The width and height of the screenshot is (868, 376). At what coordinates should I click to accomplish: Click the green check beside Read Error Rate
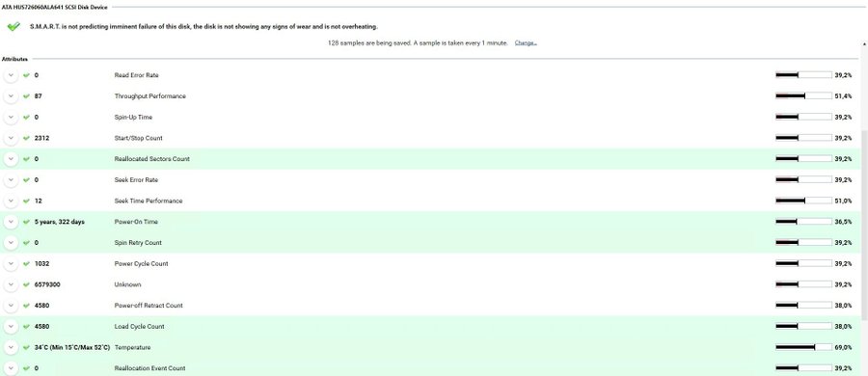(26, 75)
